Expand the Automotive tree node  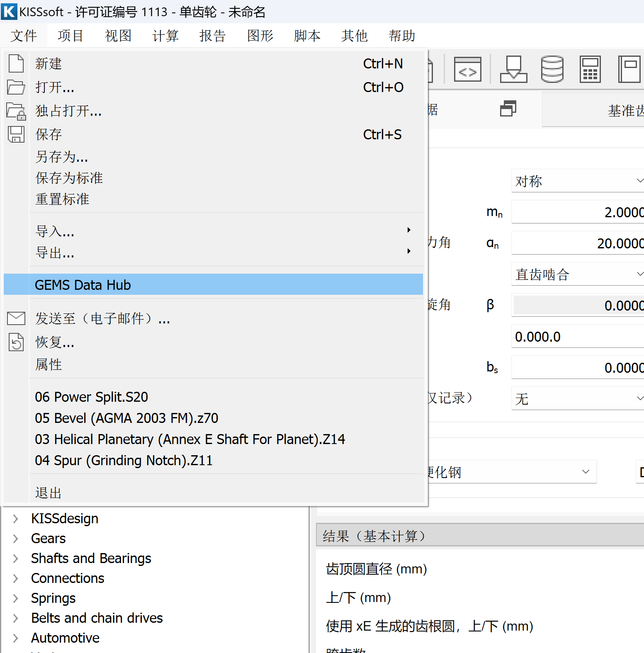pyautogui.click(x=15, y=638)
